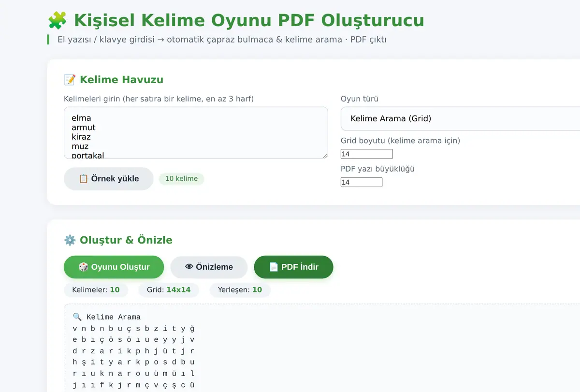Focus the PDF yazı büyüklüğü field
Image resolution: width=580 pixels, height=392 pixels.
tap(362, 182)
